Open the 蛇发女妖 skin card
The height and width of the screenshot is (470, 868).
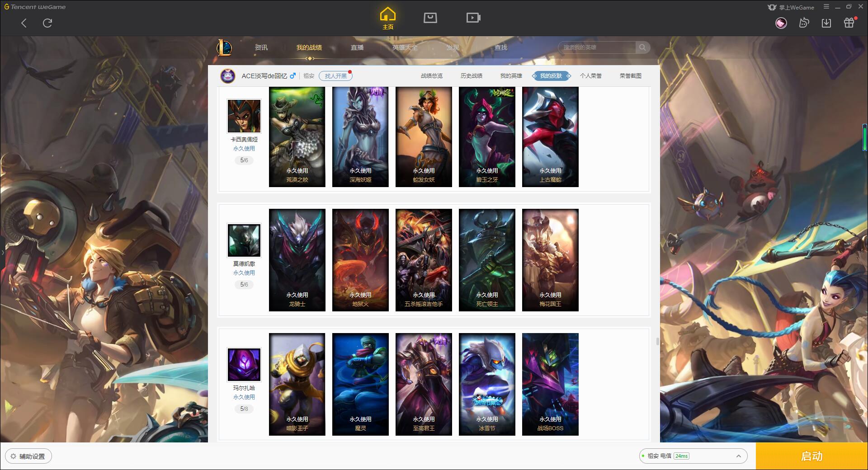[424, 137]
